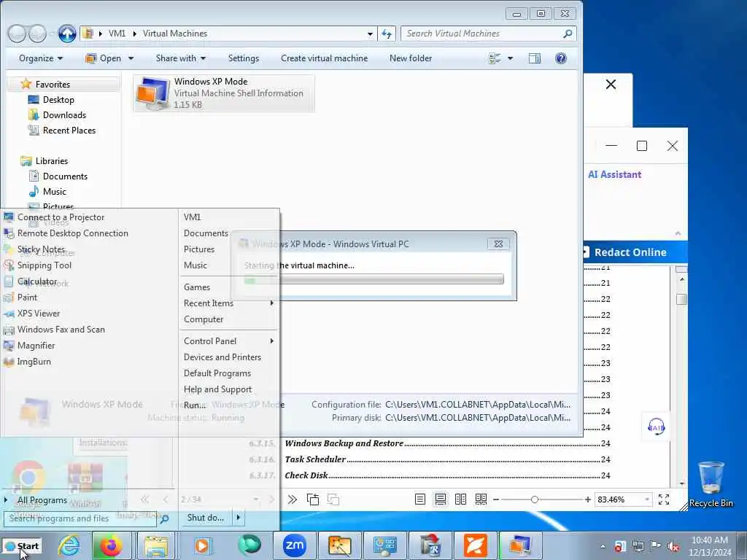Open Computer from Start menu
The height and width of the screenshot is (560, 747).
204,319
